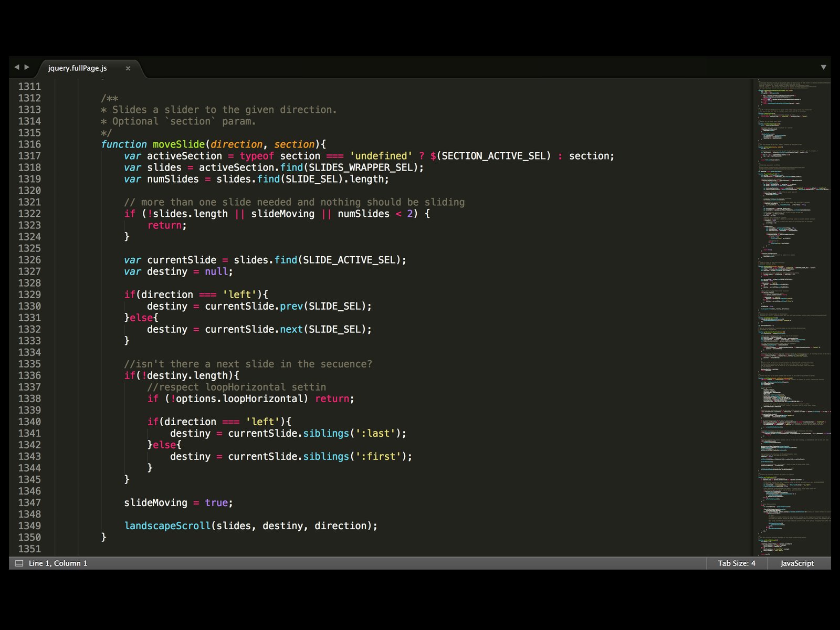The height and width of the screenshot is (630, 840).
Task: Click the minimap code overview
Action: [x=792, y=318]
